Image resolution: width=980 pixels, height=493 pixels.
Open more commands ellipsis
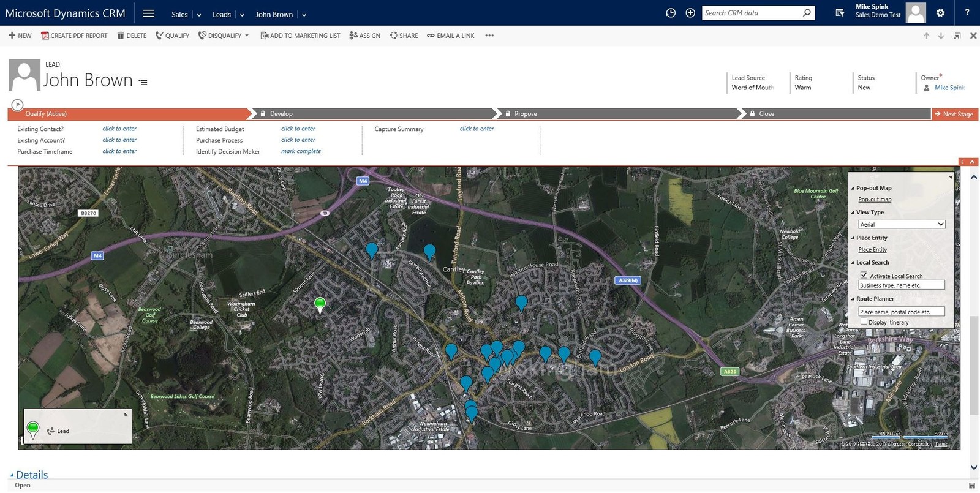click(x=489, y=36)
